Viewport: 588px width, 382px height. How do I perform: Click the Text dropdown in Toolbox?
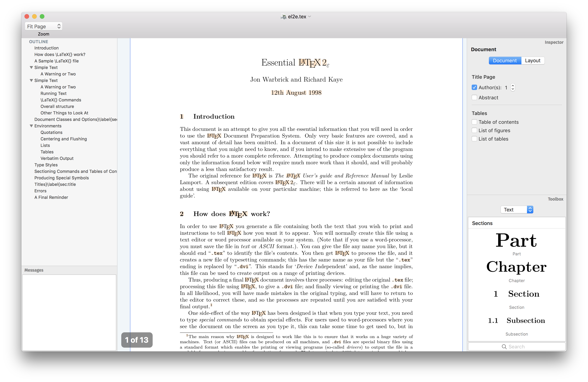point(516,209)
